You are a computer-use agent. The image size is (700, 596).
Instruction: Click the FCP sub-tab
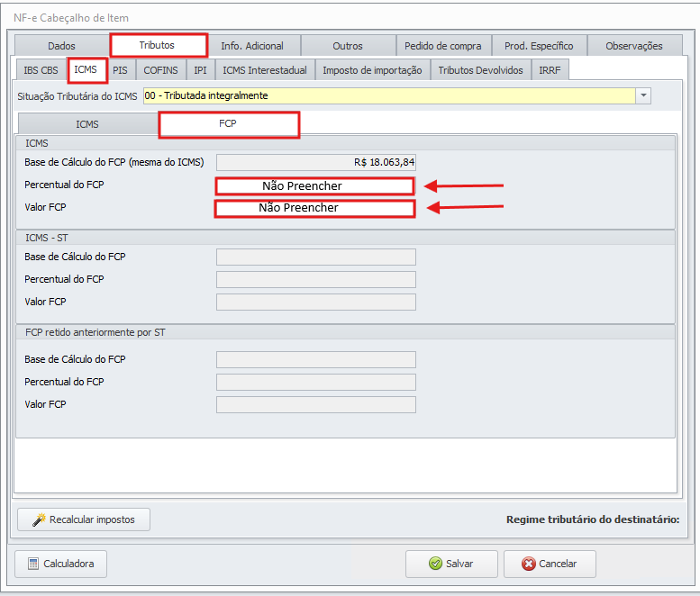(x=228, y=124)
